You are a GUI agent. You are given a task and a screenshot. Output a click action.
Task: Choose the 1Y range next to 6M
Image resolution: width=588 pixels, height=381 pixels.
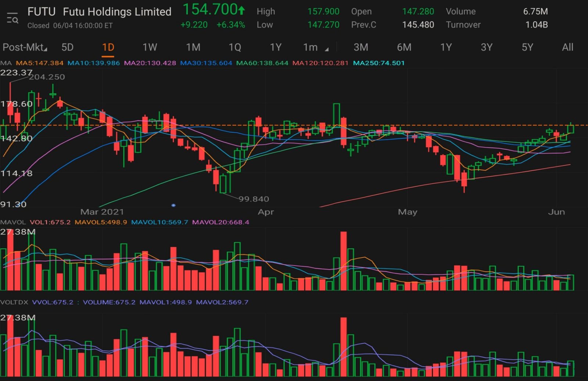coord(446,47)
